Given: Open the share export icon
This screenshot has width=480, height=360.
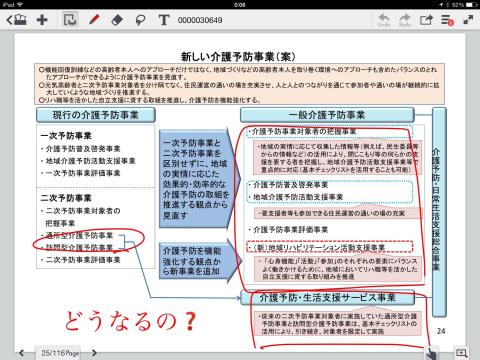Looking at the screenshot, I should click(x=426, y=20).
